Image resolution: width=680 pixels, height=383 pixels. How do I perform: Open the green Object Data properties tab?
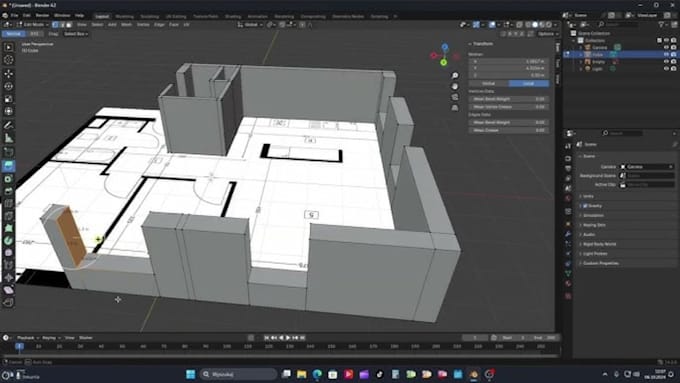tap(568, 273)
